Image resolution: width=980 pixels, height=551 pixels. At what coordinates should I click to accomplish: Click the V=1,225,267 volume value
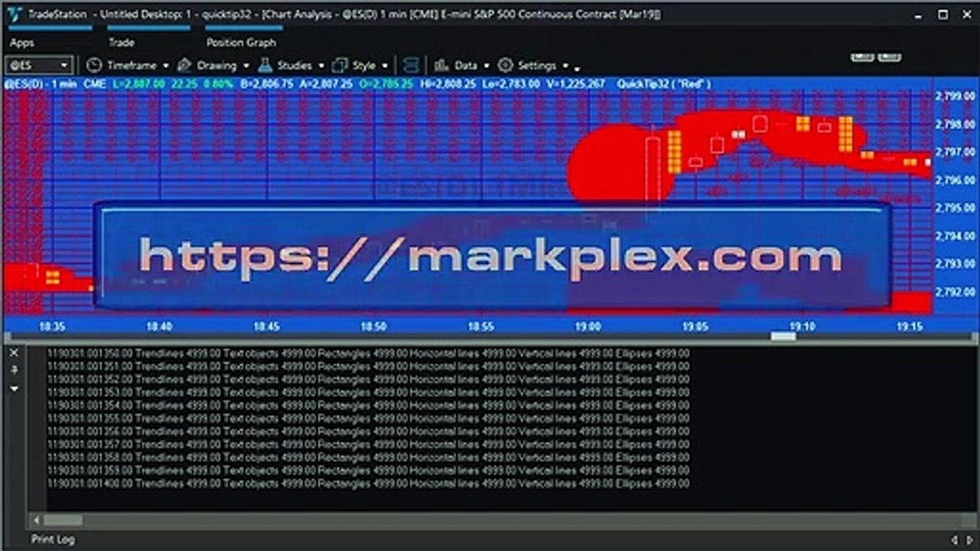575,83
